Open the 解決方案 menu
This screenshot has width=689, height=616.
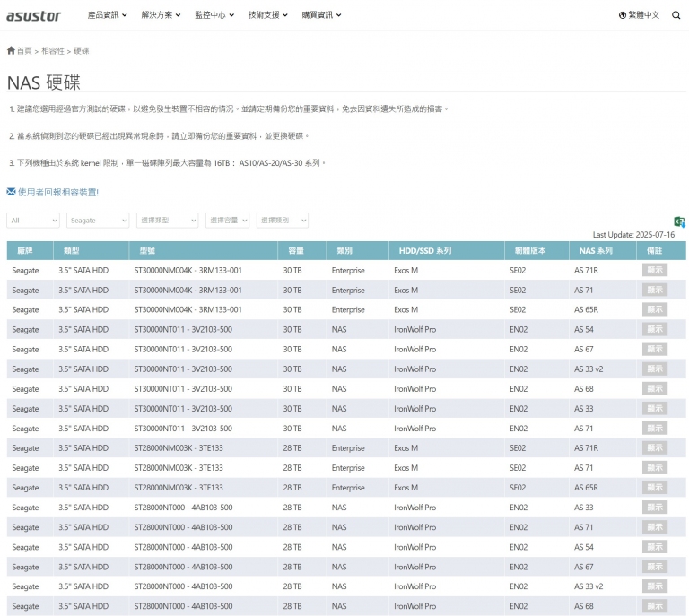(161, 15)
